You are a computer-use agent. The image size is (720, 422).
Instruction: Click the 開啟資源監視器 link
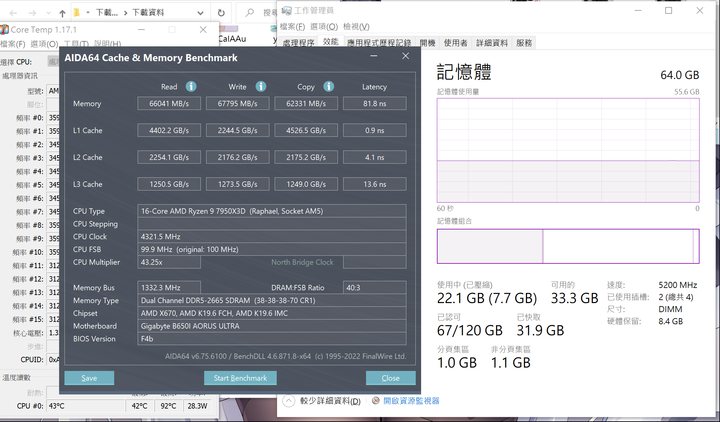411,401
